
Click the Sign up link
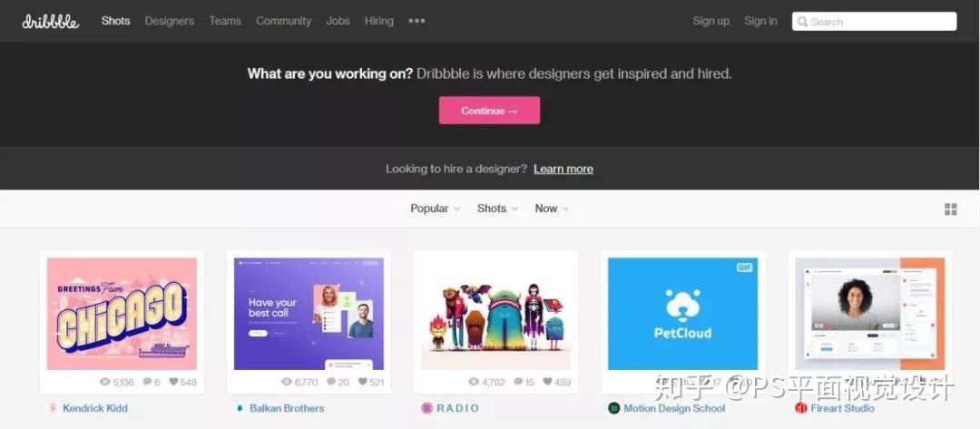click(710, 21)
